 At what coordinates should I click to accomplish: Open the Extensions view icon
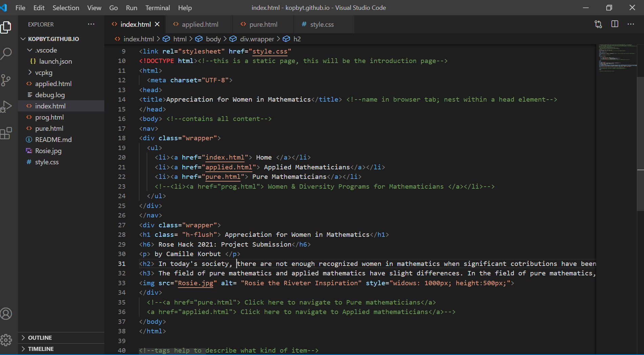coord(6,133)
